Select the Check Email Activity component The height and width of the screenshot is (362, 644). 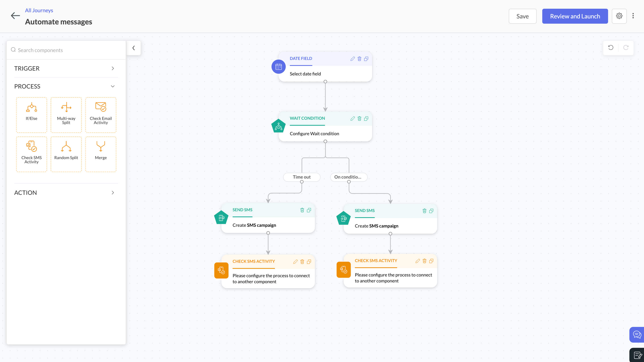[x=101, y=115]
